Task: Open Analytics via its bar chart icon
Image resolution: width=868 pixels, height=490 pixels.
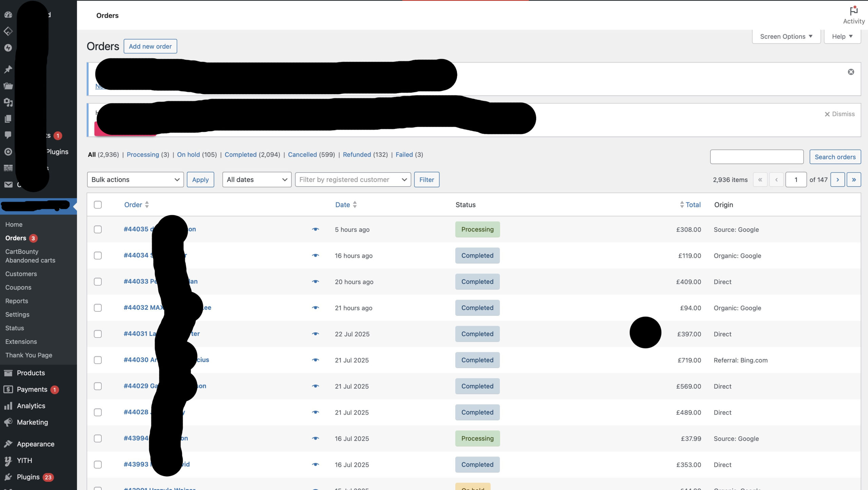Action: click(x=8, y=406)
